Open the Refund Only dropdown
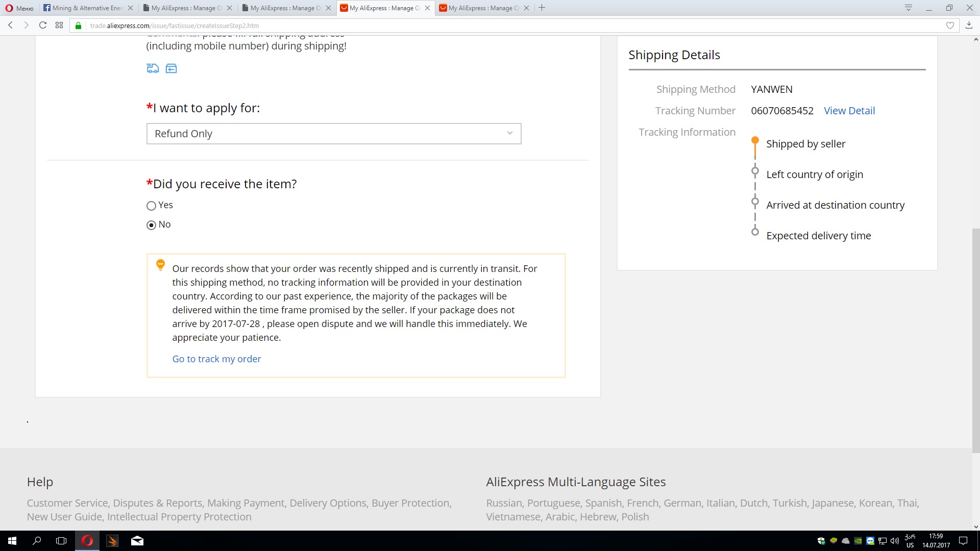 coord(334,134)
